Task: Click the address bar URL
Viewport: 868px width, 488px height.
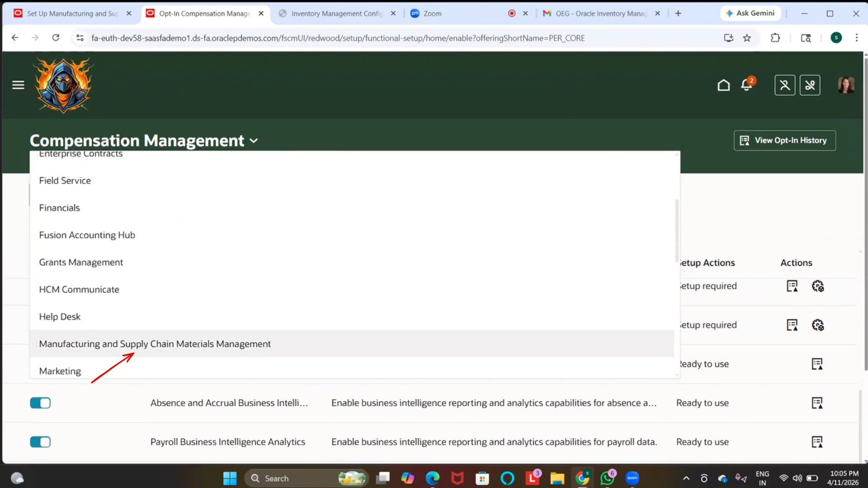Action: point(338,38)
